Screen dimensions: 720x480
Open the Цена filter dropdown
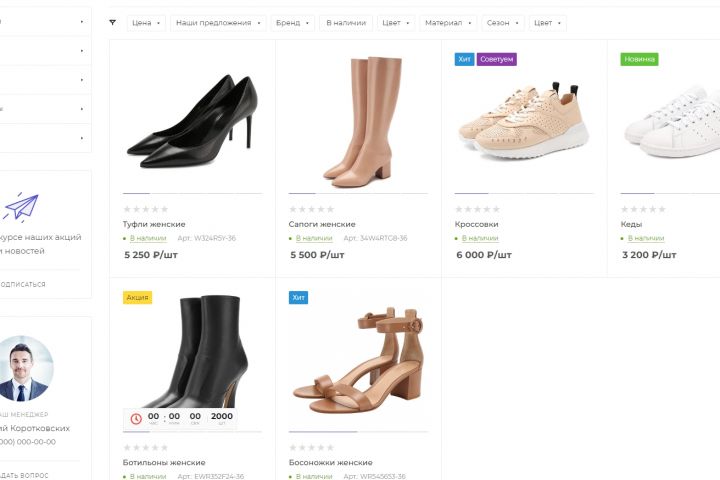pos(146,22)
